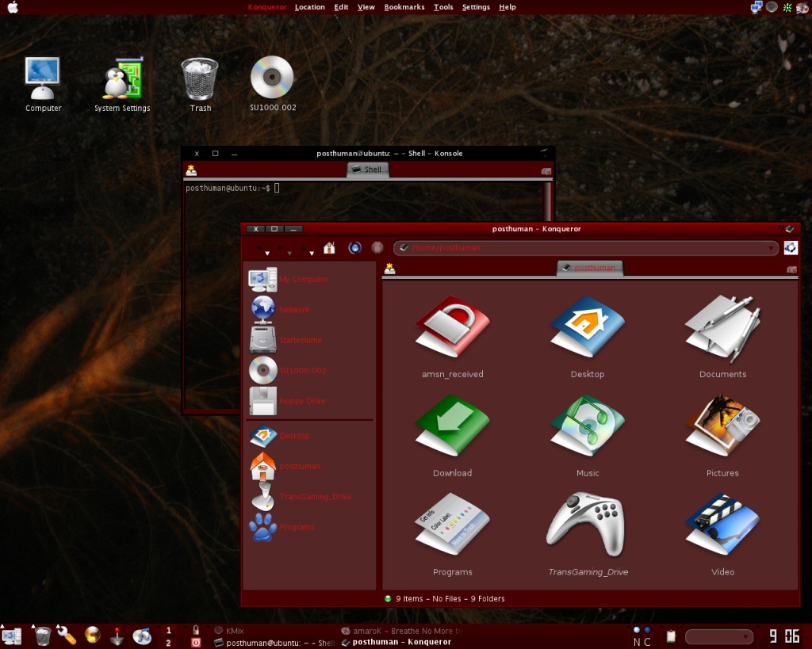The width and height of the screenshot is (812, 649).
Task: Open the Edit menu
Action: tap(341, 7)
